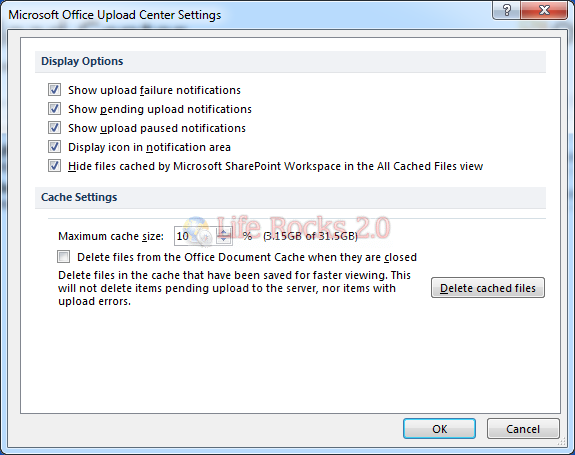Close the Upload Center Settings dialog
575x455 pixels.
click(544, 10)
